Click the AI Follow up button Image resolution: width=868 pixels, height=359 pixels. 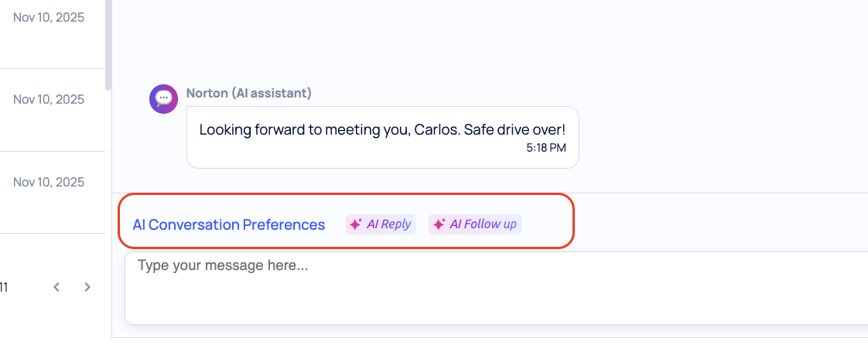pyautogui.click(x=475, y=224)
